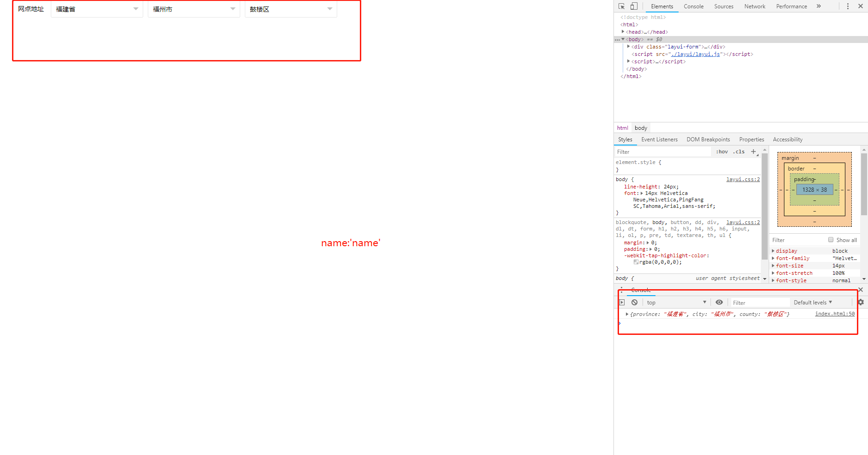The width and height of the screenshot is (868, 455).
Task: Open the DevTools three-dot options menu
Action: (848, 6)
